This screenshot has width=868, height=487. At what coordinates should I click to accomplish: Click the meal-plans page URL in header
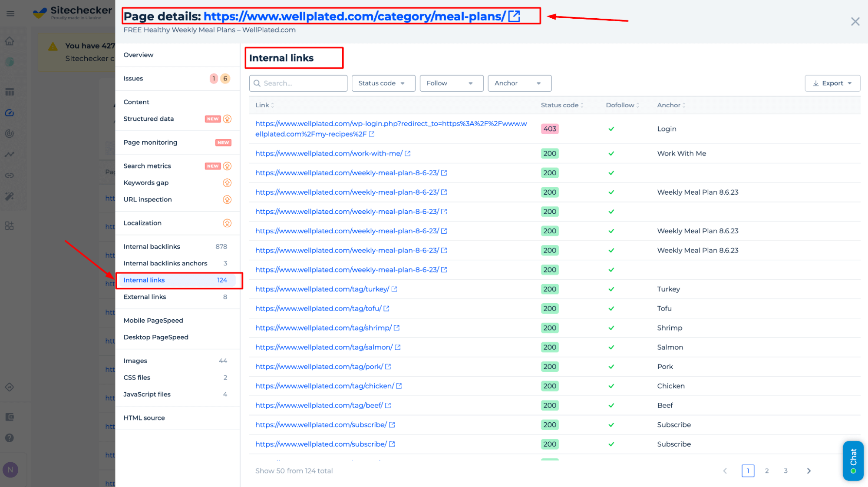click(x=354, y=16)
